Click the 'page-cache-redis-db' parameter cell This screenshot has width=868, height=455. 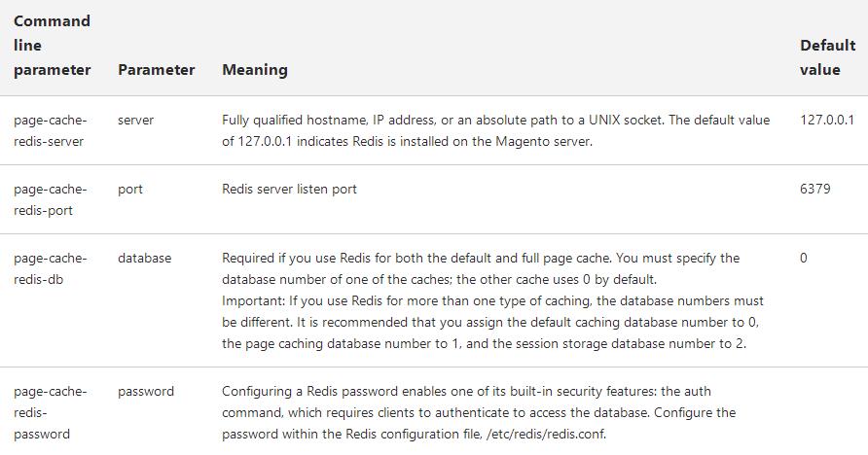click(50, 268)
